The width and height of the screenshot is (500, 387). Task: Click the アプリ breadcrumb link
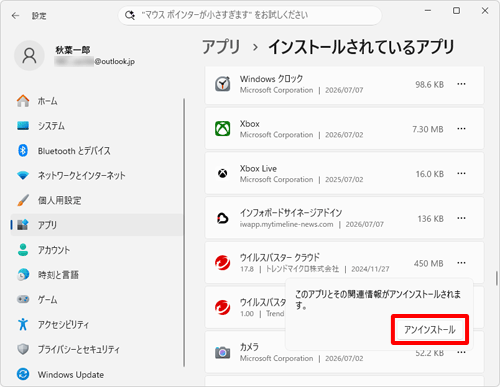(221, 47)
